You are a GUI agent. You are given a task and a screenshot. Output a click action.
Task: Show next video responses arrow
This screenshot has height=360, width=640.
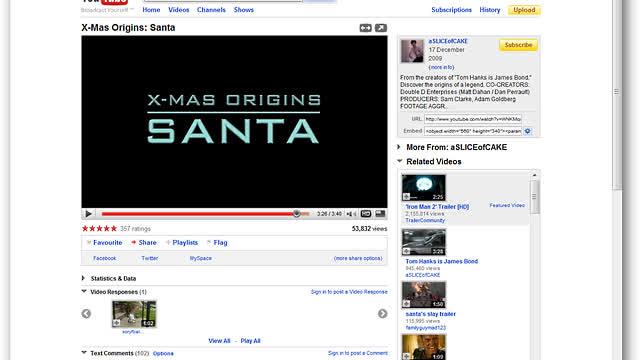click(382, 313)
